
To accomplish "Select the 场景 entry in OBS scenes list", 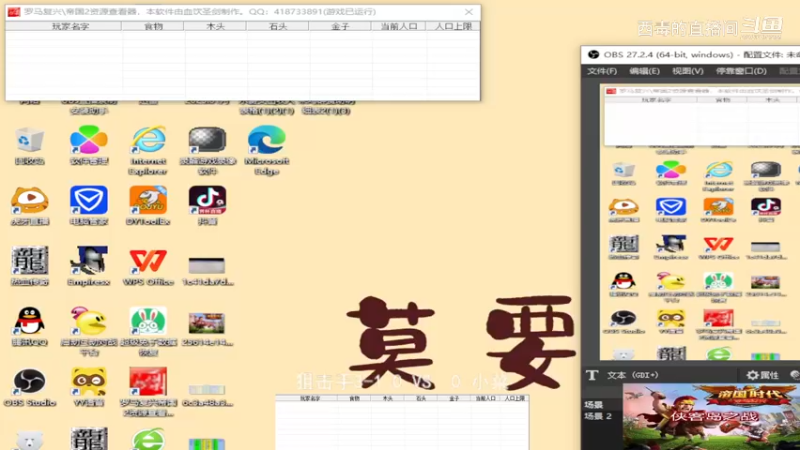I will point(593,405).
